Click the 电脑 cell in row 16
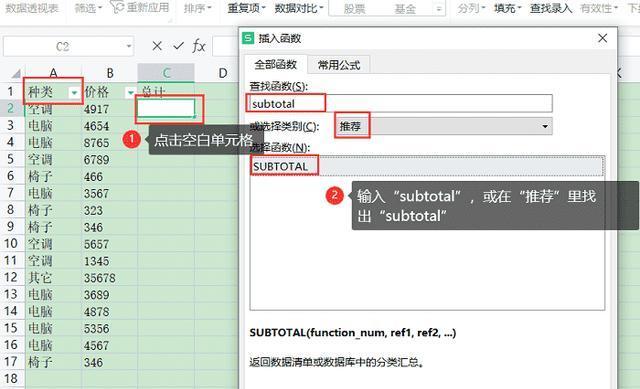 pos(53,345)
